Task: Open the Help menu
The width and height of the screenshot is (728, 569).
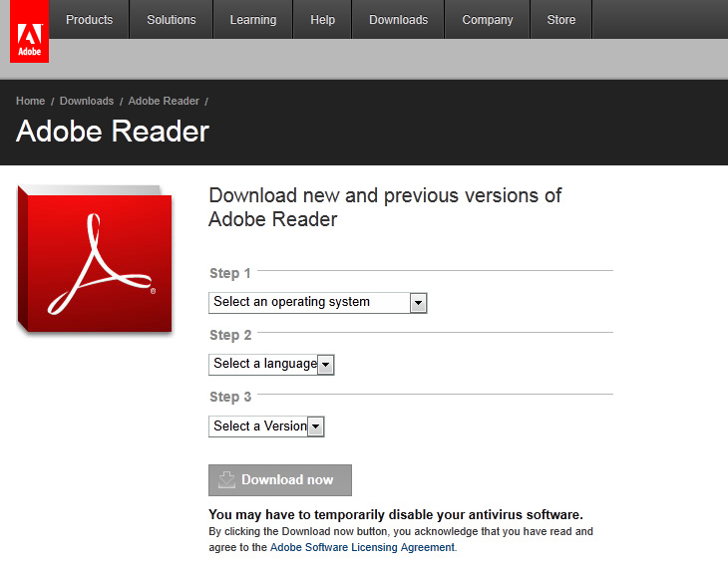Action: coord(322,20)
